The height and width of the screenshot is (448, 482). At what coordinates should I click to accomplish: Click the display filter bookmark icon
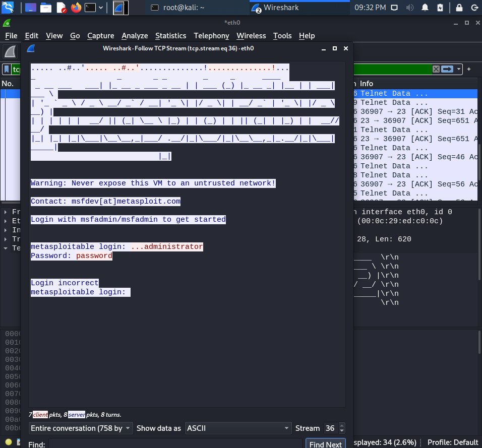7,69
